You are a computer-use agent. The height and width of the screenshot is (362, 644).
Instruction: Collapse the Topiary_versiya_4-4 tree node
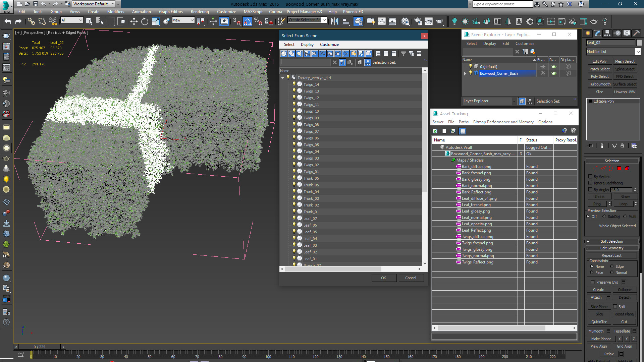pyautogui.click(x=283, y=78)
